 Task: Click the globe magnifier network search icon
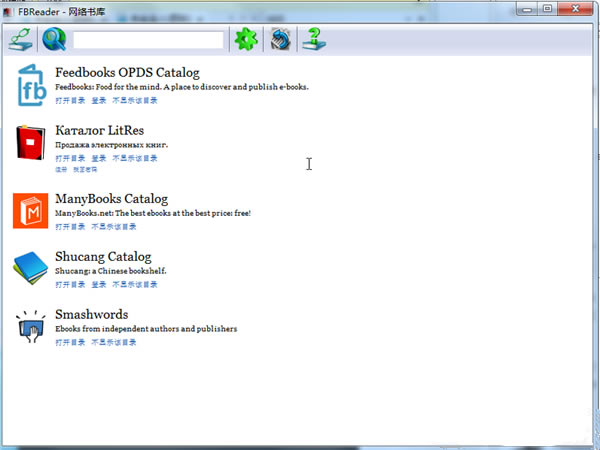click(x=54, y=39)
